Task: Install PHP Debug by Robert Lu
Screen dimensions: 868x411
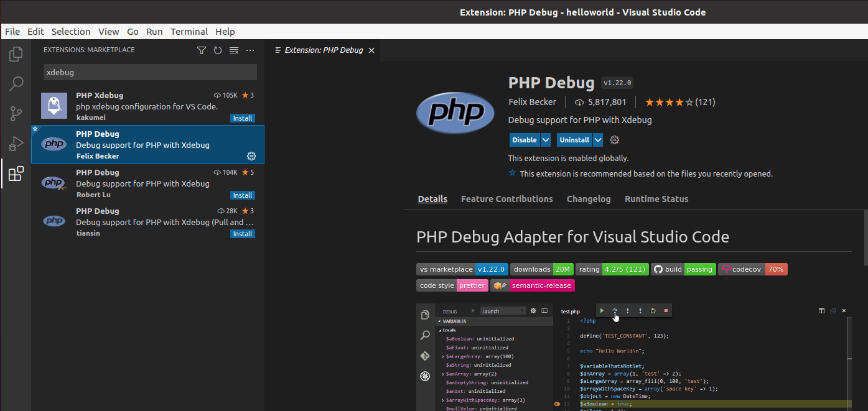Action: (x=243, y=195)
